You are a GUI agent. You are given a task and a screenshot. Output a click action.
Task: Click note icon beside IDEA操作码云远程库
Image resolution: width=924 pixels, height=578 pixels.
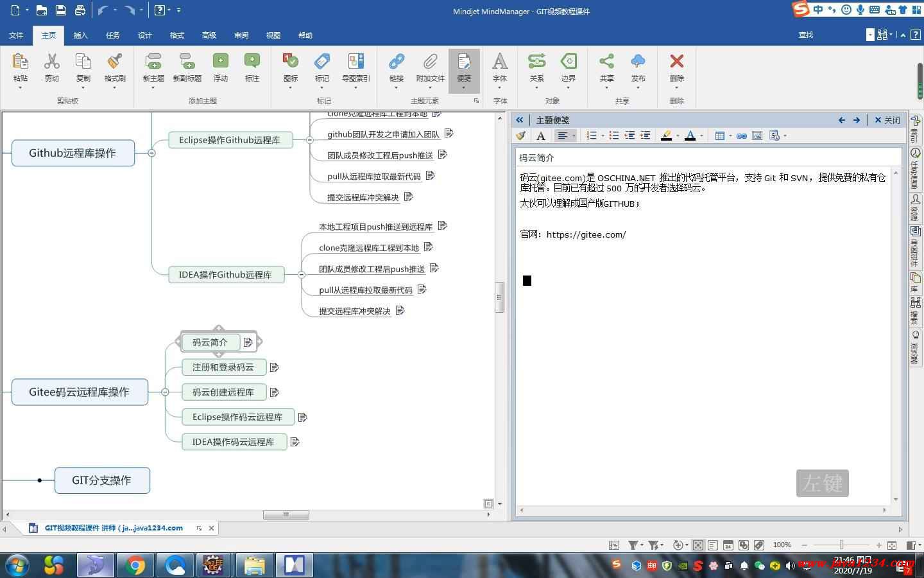[x=295, y=442]
